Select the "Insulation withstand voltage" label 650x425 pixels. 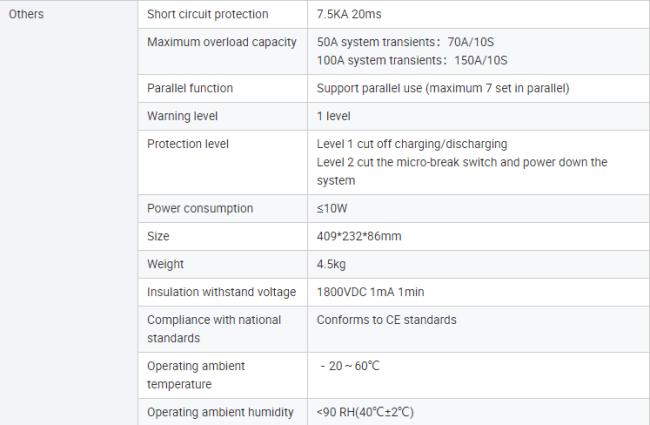[221, 292]
